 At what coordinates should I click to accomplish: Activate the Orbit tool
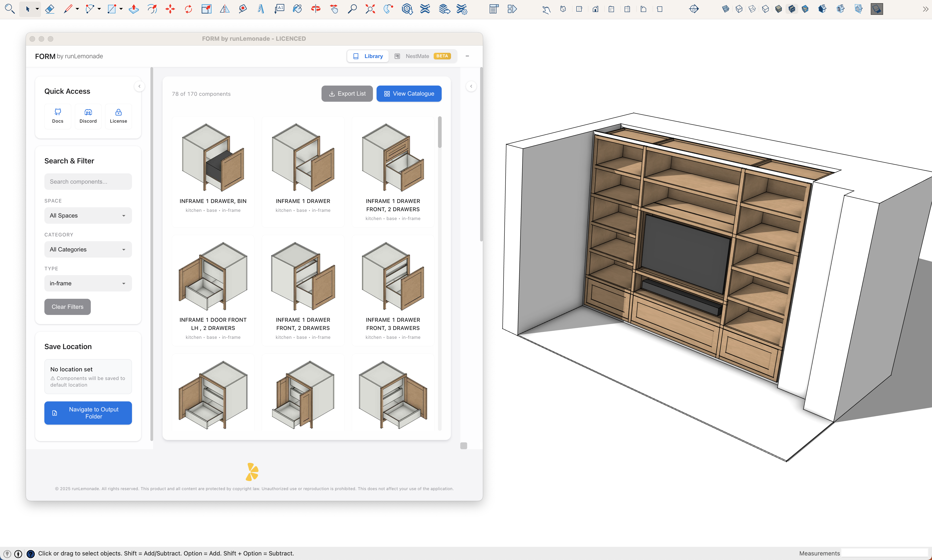tap(315, 9)
